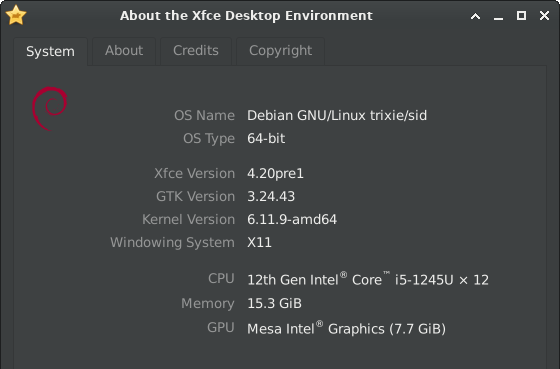Click the OS Type value 64-bit

(x=266, y=139)
